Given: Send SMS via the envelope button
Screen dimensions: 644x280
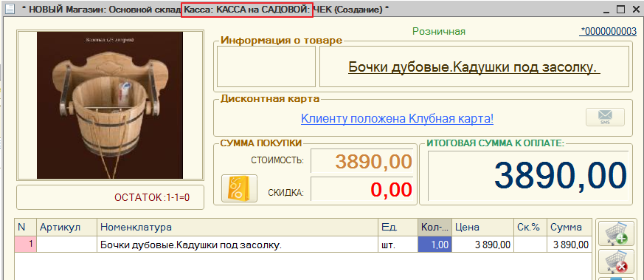Looking at the screenshot, I should [605, 117].
